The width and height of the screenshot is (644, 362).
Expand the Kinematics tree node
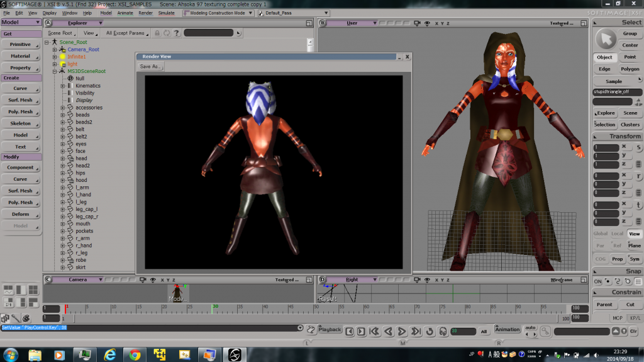tap(62, 86)
